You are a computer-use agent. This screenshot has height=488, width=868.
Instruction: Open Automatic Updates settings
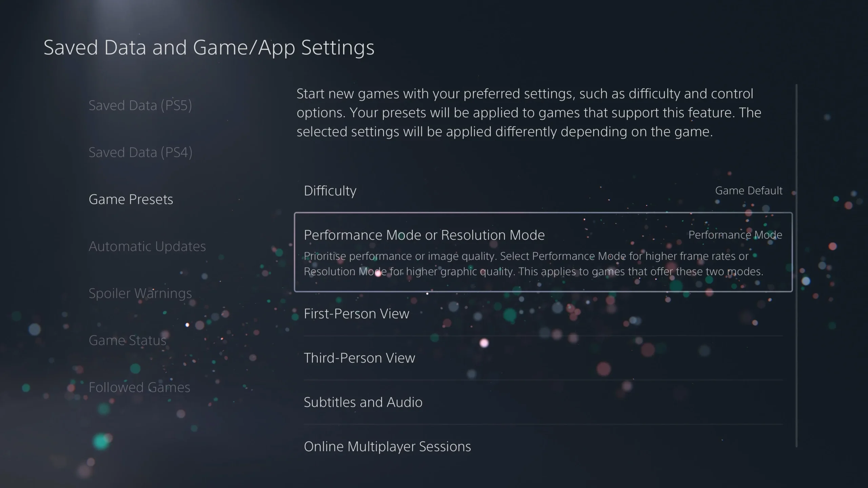147,245
